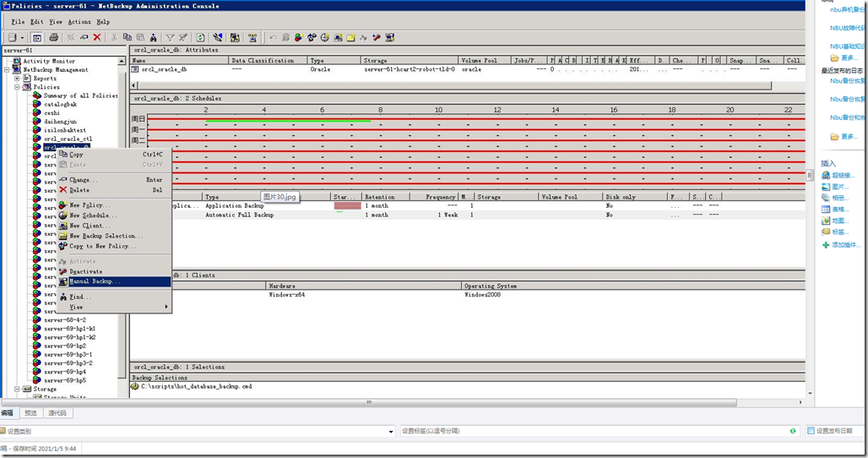Click the red Delete X toolbar icon
The image size is (868, 458).
click(97, 37)
